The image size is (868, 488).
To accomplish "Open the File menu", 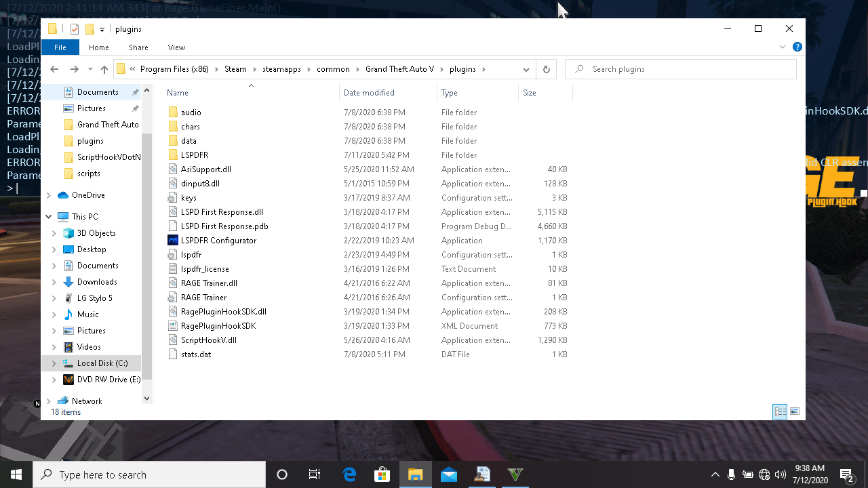I will (x=60, y=47).
